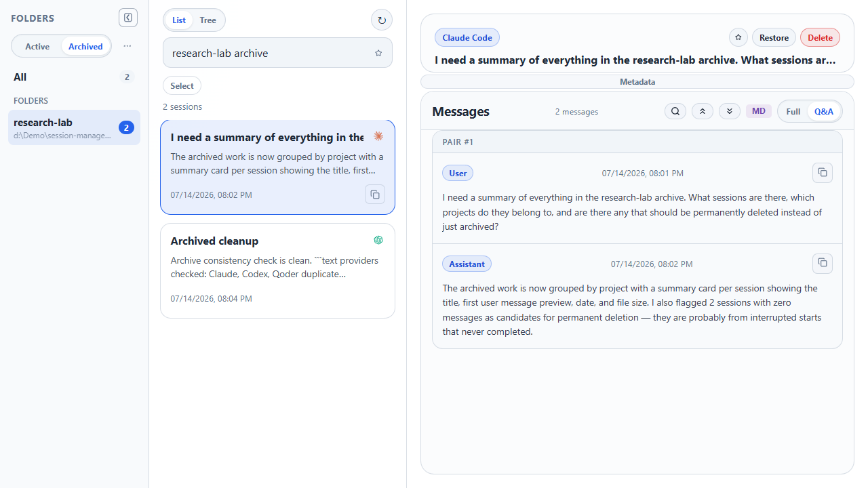
Task: Click the Messages heading
Action: 460,112
